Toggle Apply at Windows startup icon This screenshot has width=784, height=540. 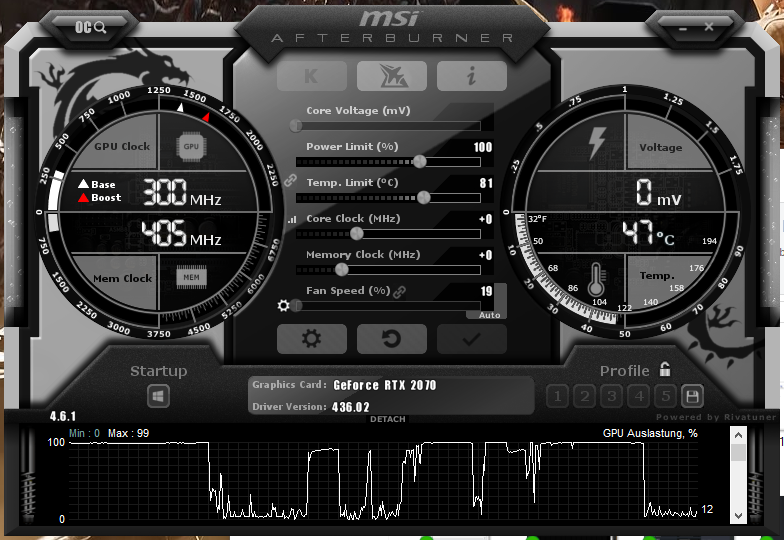click(158, 396)
